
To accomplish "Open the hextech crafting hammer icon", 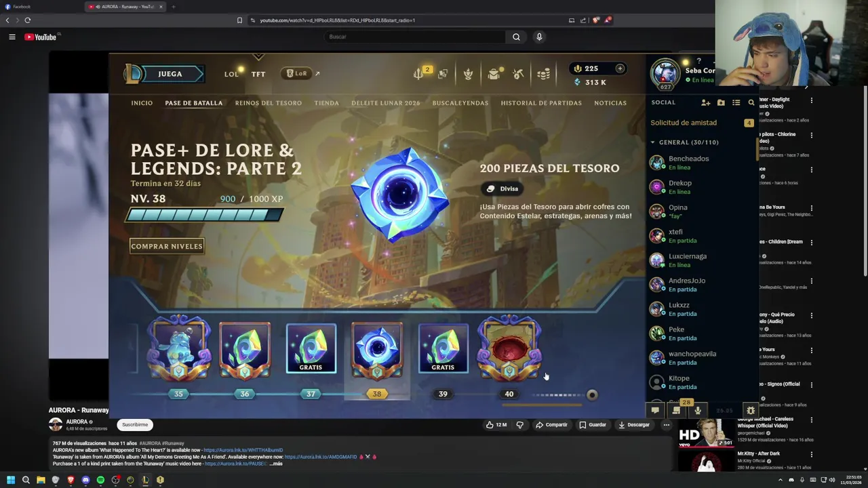I will click(x=519, y=74).
